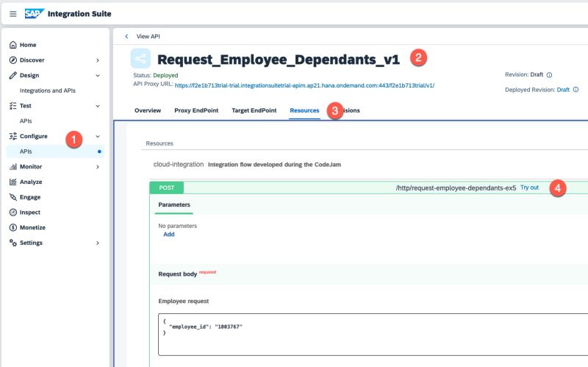Screen dimensions: 588x367
Task: Open the hamburger navigation menu
Action: (x=12, y=14)
